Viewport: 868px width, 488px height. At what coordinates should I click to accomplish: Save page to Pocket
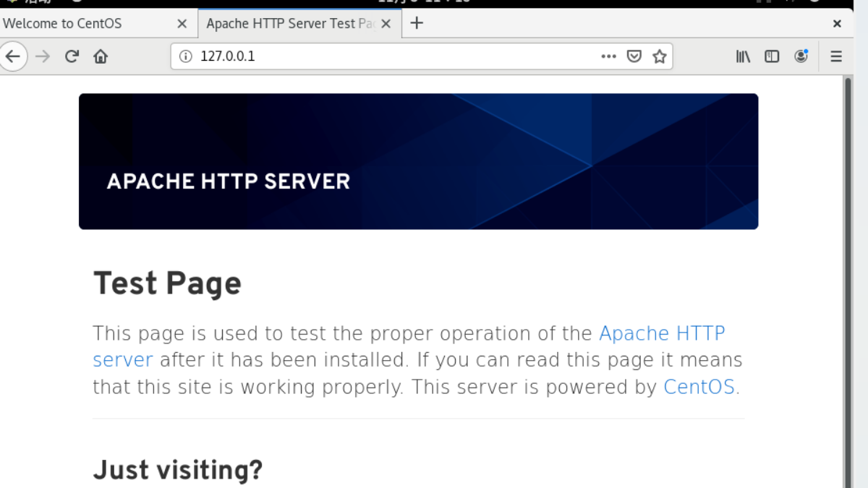634,56
